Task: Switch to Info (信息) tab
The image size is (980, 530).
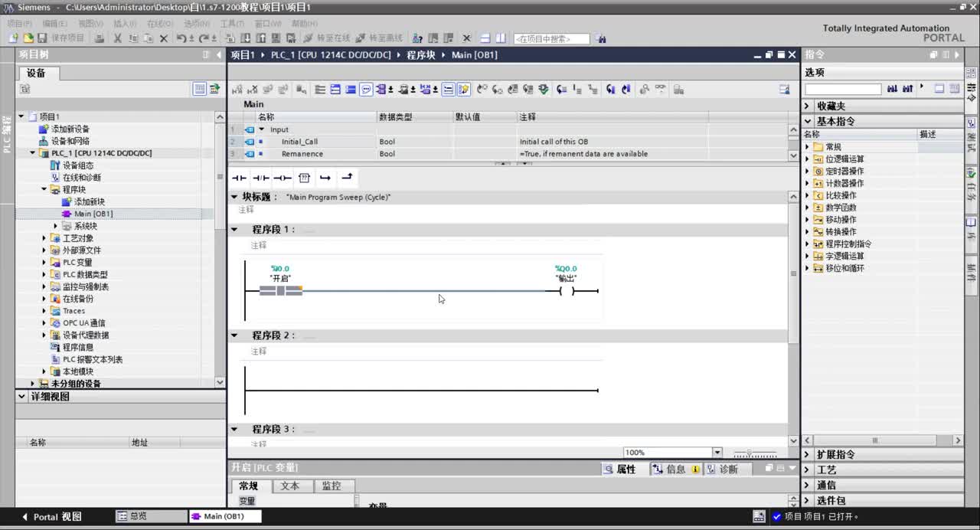Action: click(x=676, y=469)
